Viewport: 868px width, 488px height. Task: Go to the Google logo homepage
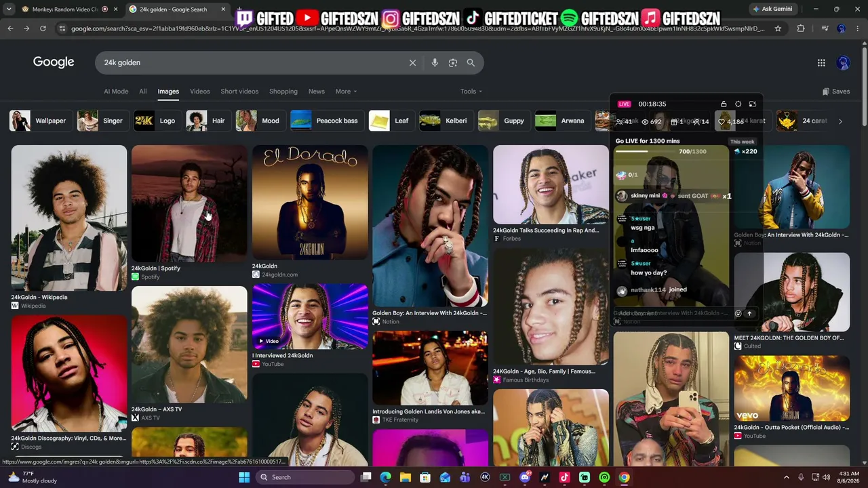point(54,62)
